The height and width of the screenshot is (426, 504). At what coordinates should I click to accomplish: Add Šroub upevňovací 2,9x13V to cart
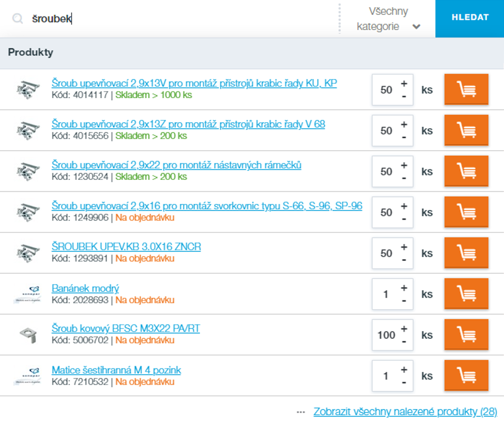point(466,89)
